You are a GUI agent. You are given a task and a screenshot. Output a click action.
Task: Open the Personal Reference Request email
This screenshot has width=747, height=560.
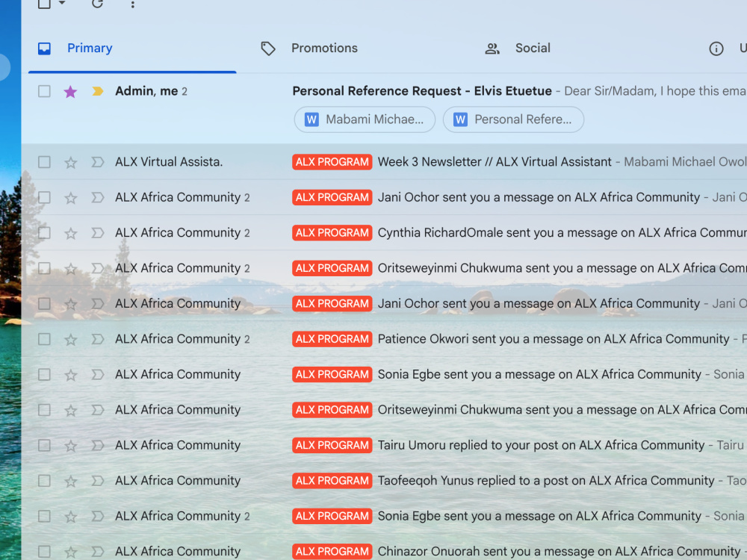(422, 91)
